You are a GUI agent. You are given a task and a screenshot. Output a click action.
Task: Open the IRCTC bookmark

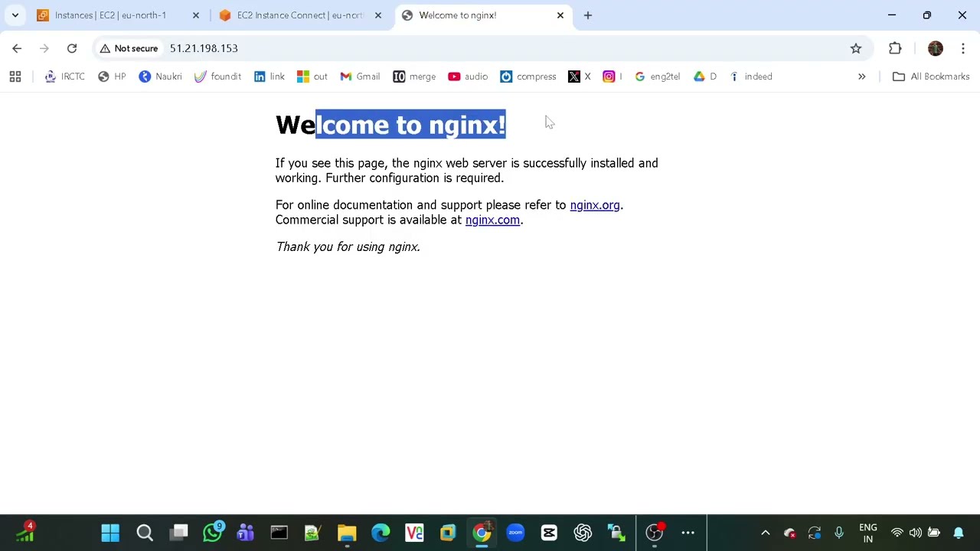(64, 77)
